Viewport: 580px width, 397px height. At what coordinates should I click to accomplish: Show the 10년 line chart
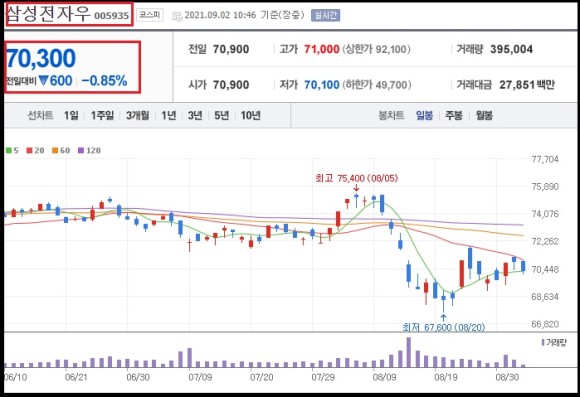(x=251, y=115)
